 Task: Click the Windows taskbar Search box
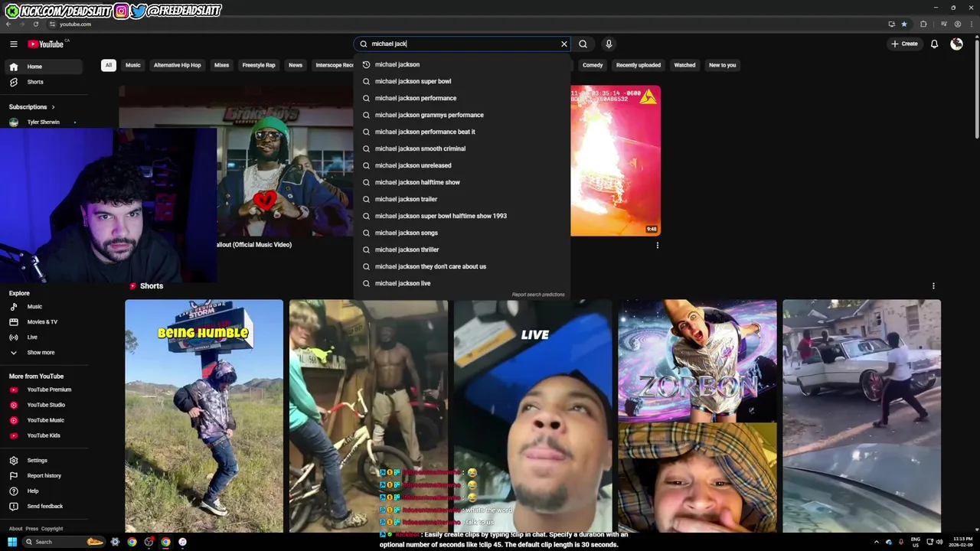[x=63, y=542]
